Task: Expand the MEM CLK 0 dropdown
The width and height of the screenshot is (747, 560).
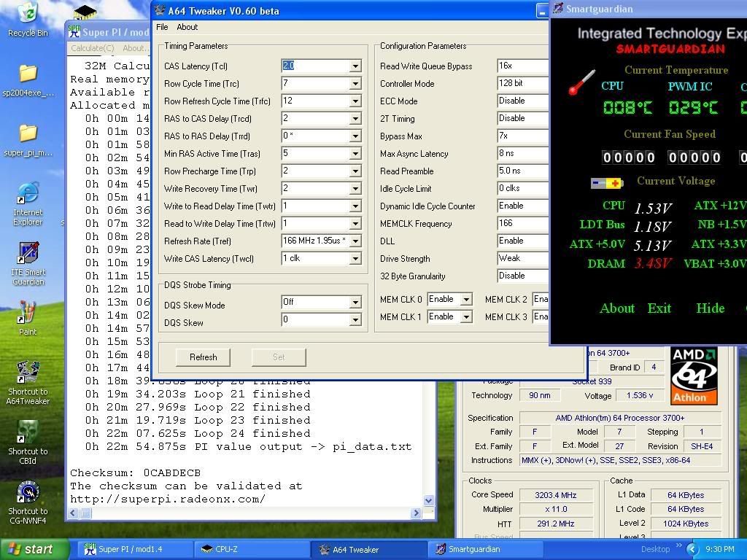Action: point(466,300)
